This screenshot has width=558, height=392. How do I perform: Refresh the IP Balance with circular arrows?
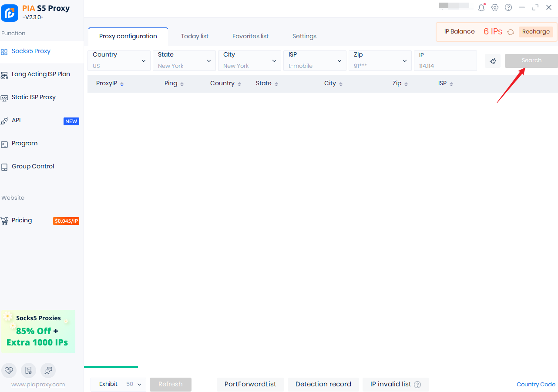(x=511, y=32)
